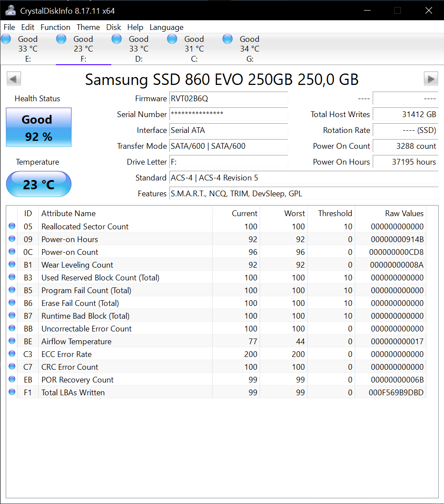Image resolution: width=444 pixels, height=504 pixels.
Task: Select disk D: status orb
Action: [x=117, y=39]
